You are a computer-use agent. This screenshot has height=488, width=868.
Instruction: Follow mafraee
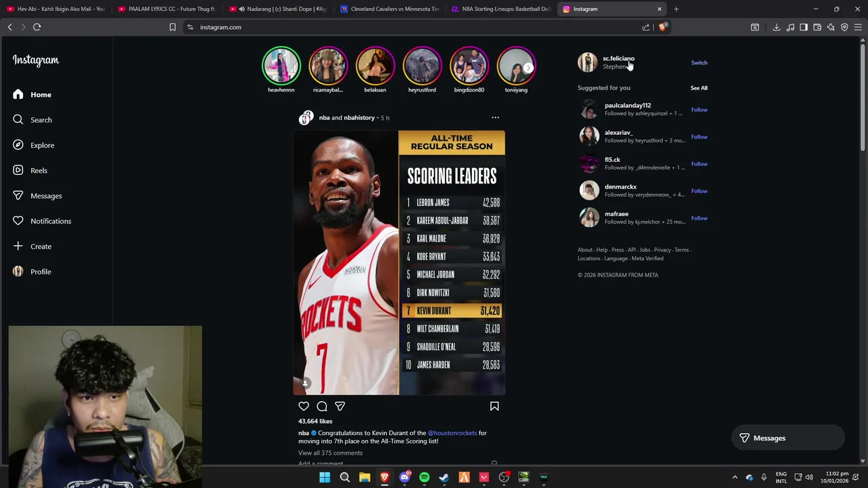(699, 218)
